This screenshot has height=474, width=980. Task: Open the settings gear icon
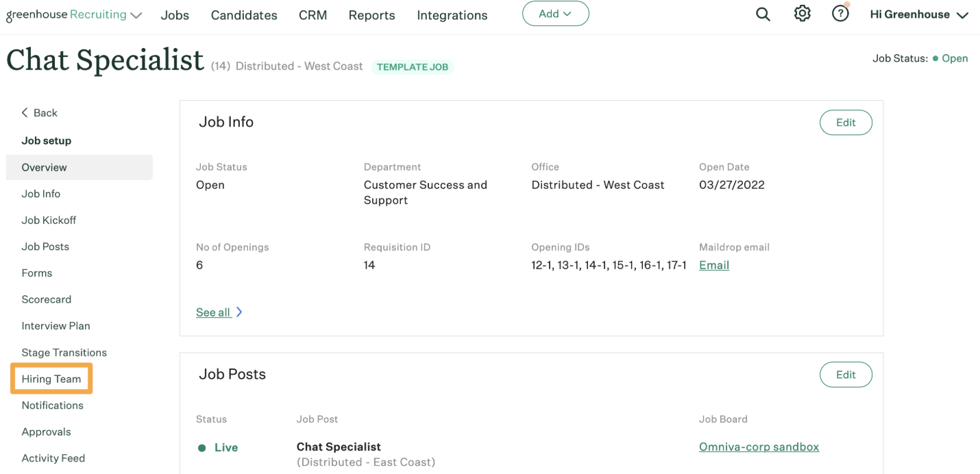pyautogui.click(x=802, y=14)
